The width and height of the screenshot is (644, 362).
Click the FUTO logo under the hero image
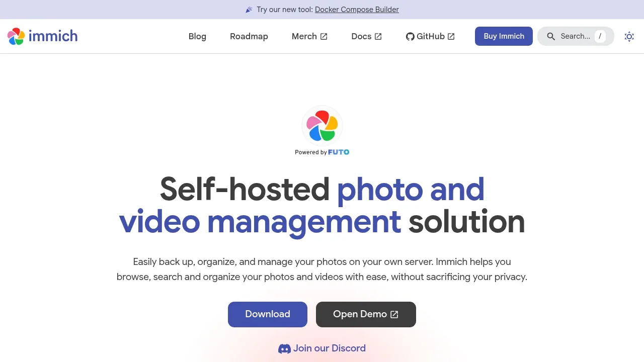tap(339, 152)
